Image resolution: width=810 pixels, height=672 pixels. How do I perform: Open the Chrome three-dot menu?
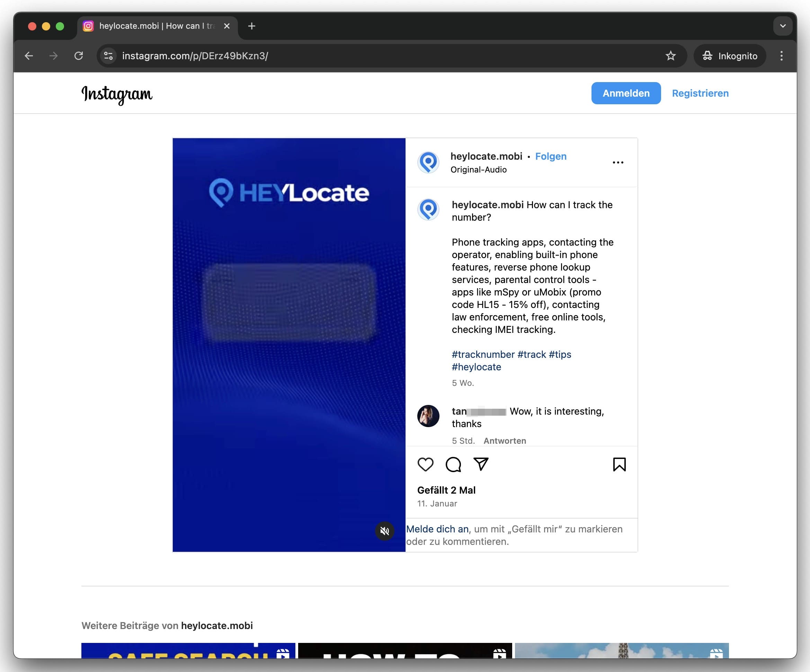pos(782,56)
